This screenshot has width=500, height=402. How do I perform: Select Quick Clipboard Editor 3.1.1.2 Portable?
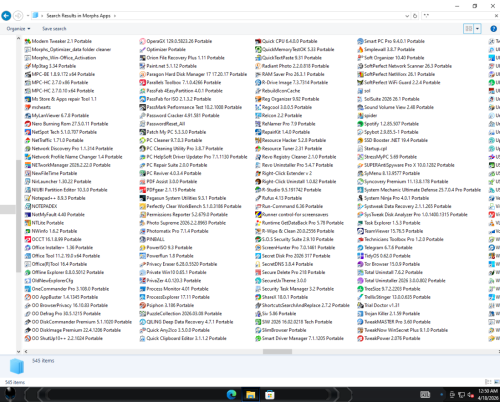pyautogui.click(x=183, y=338)
